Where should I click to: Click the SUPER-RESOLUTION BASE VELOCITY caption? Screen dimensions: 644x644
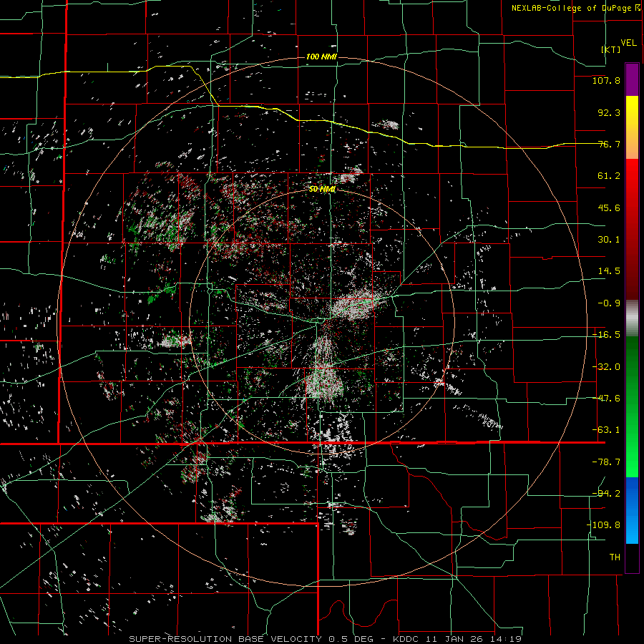(225, 639)
